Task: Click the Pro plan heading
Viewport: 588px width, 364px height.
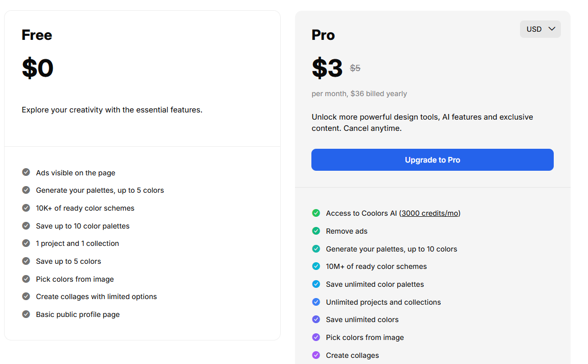Action: coord(323,35)
